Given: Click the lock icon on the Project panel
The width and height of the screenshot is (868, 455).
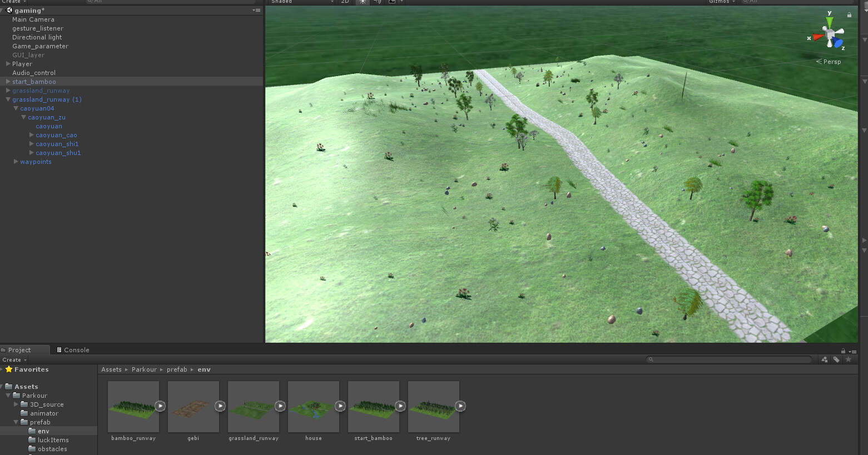Looking at the screenshot, I should pos(843,350).
